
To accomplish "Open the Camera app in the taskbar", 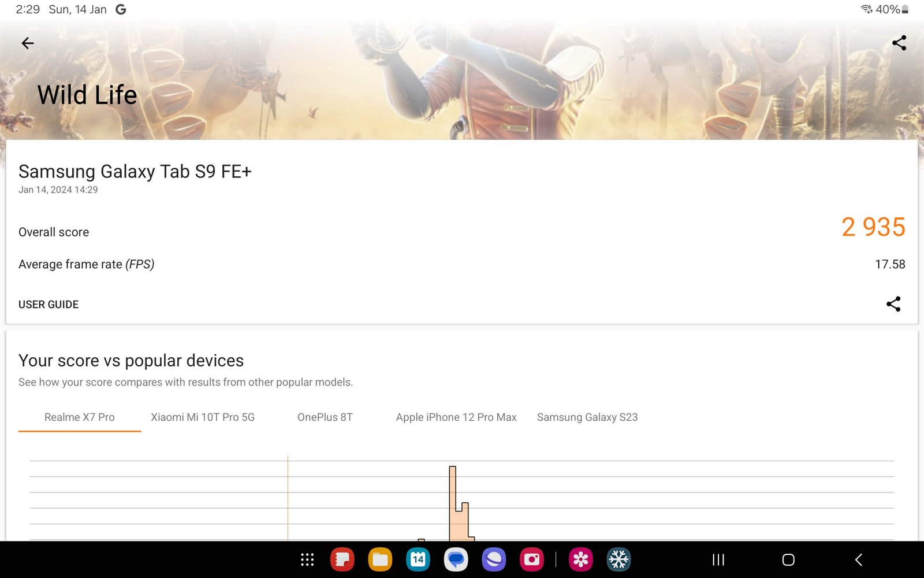I will pyautogui.click(x=531, y=560).
